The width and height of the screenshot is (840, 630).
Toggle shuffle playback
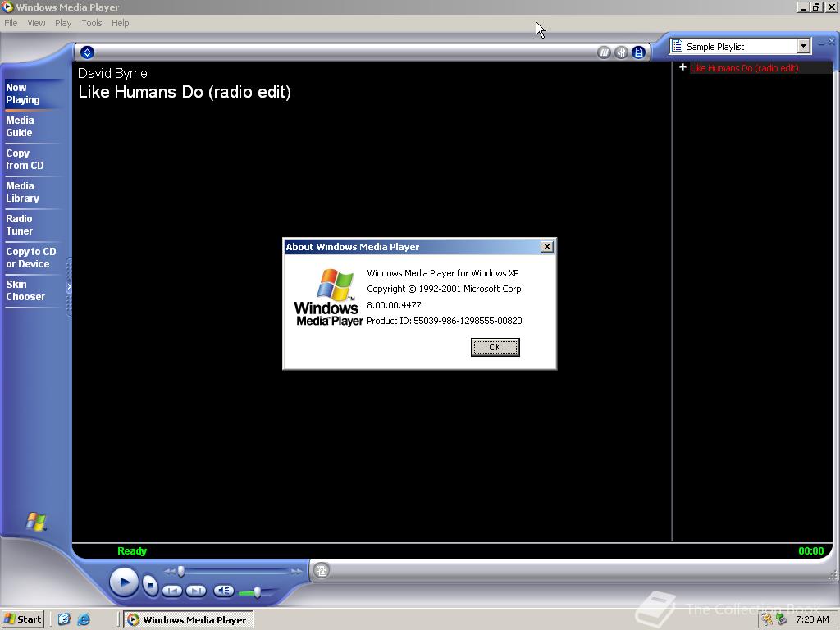tap(604, 52)
